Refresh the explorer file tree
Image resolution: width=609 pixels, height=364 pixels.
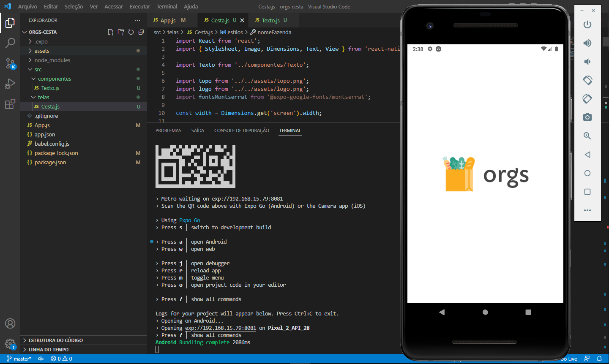[131, 32]
